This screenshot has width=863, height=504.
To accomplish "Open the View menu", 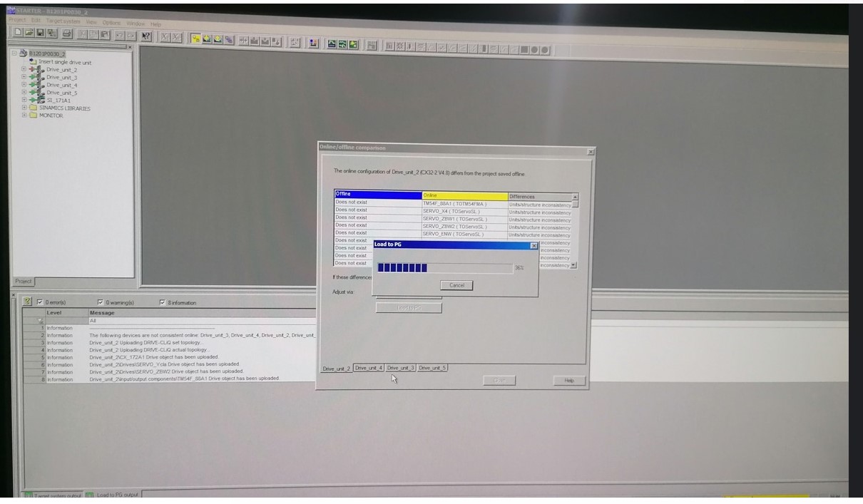I will click(91, 22).
